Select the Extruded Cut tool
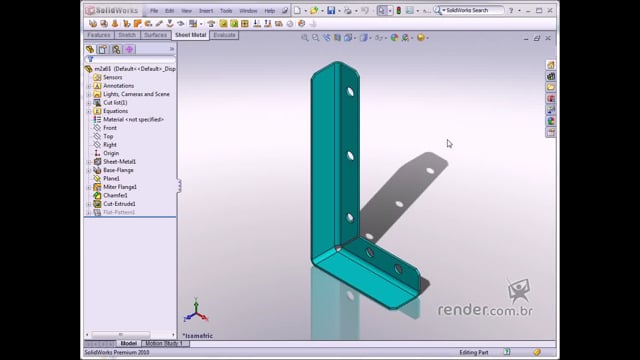640x360 pixels. [x=223, y=24]
